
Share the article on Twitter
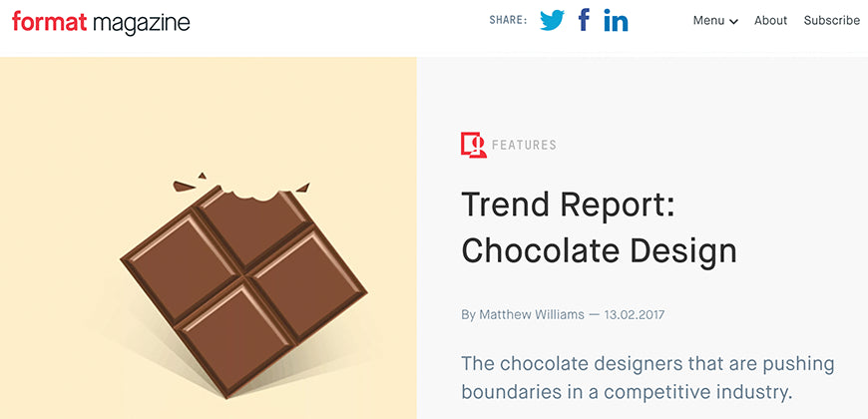pos(552,21)
